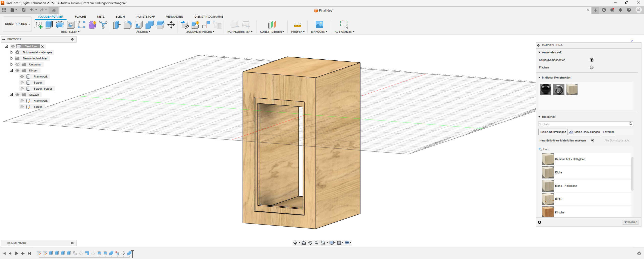This screenshot has width=644, height=259.
Task: Click the Save icon
Action: pyautogui.click(x=24, y=10)
